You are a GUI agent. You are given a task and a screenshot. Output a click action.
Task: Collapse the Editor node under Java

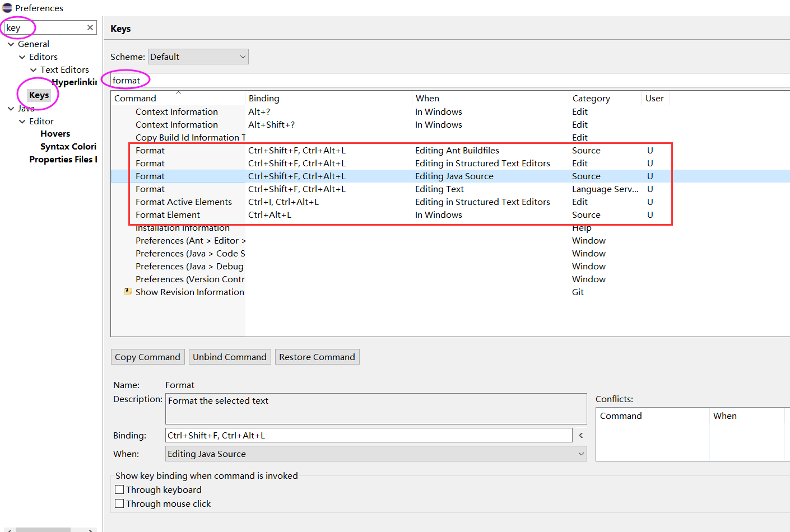click(x=22, y=121)
